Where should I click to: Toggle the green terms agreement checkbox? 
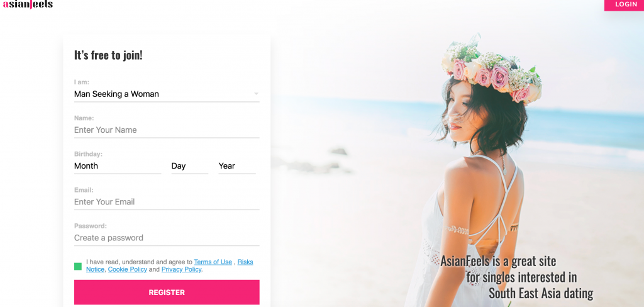(x=78, y=266)
